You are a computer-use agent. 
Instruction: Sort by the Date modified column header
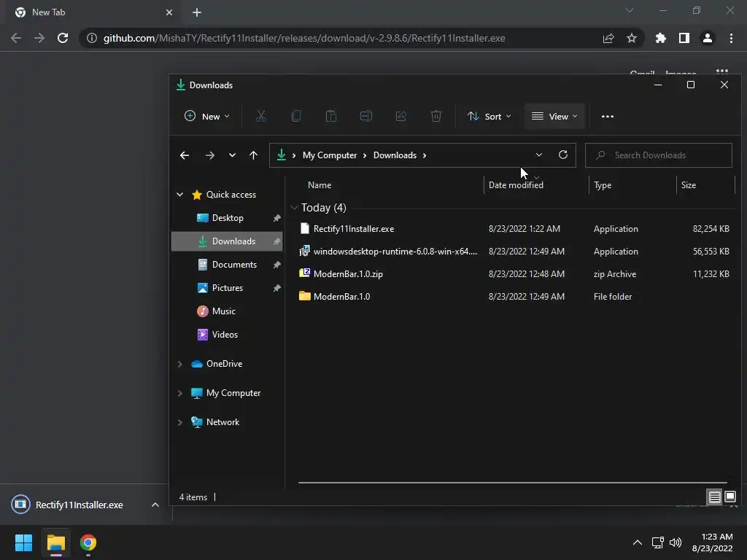click(x=536, y=184)
